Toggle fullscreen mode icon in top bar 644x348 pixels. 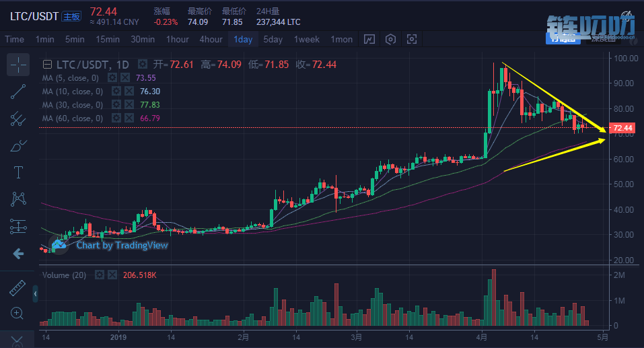pyautogui.click(x=412, y=40)
